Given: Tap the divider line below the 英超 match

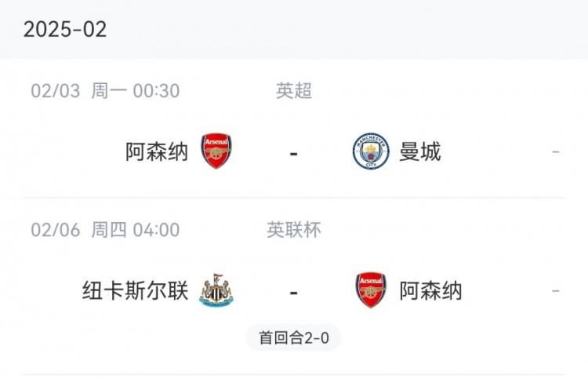Looking at the screenshot, I should click(294, 198).
